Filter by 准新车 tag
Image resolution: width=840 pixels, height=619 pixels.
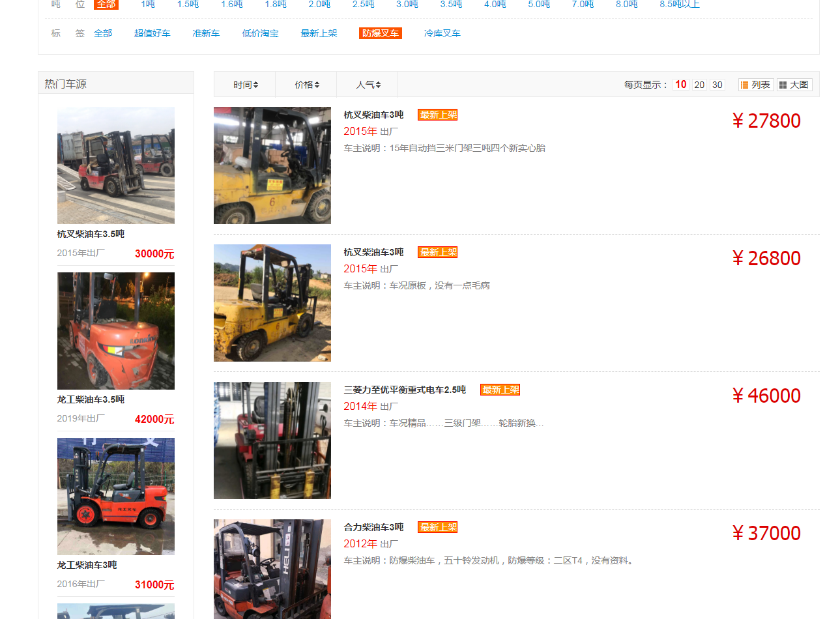[x=206, y=33]
